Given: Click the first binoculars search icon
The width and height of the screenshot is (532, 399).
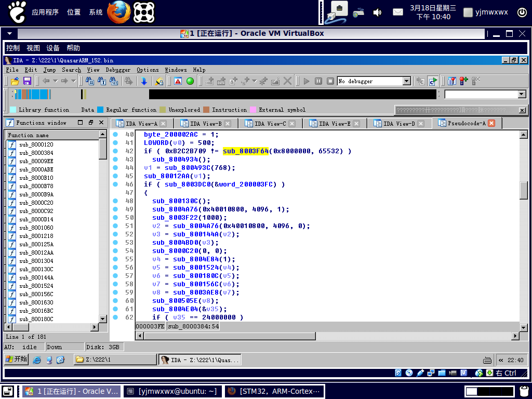Looking at the screenshot, I should (89, 81).
